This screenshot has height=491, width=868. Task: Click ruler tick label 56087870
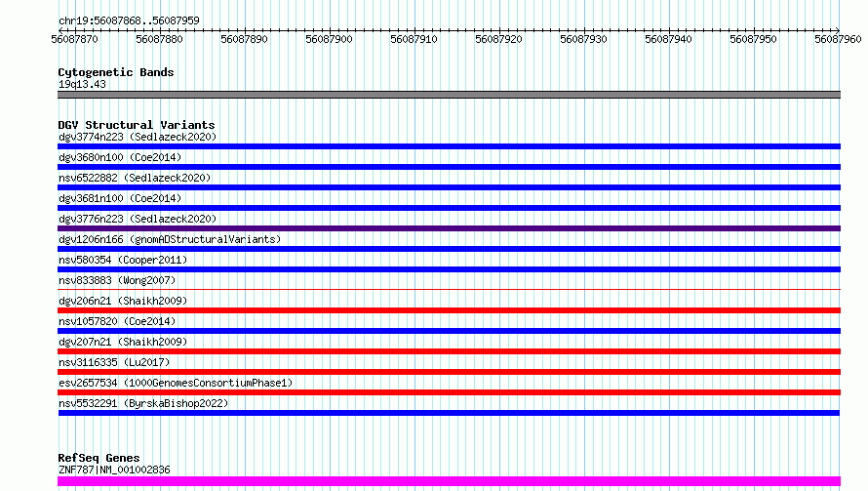point(75,39)
